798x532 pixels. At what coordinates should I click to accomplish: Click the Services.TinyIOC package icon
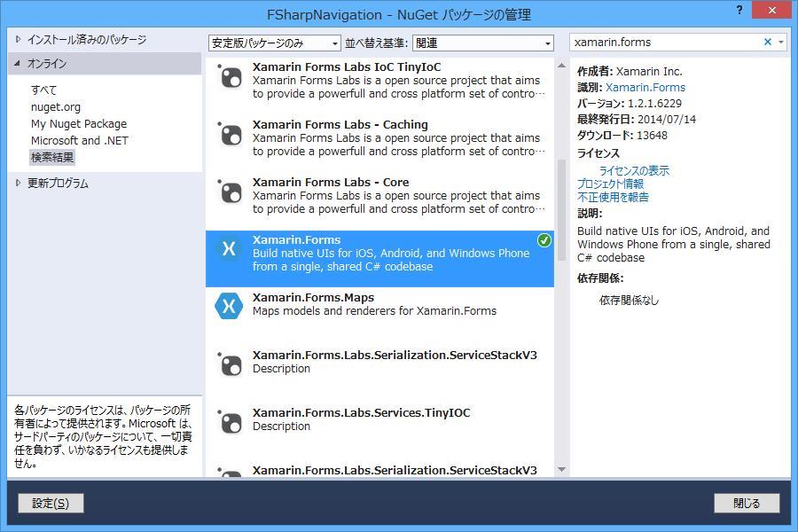(x=230, y=422)
